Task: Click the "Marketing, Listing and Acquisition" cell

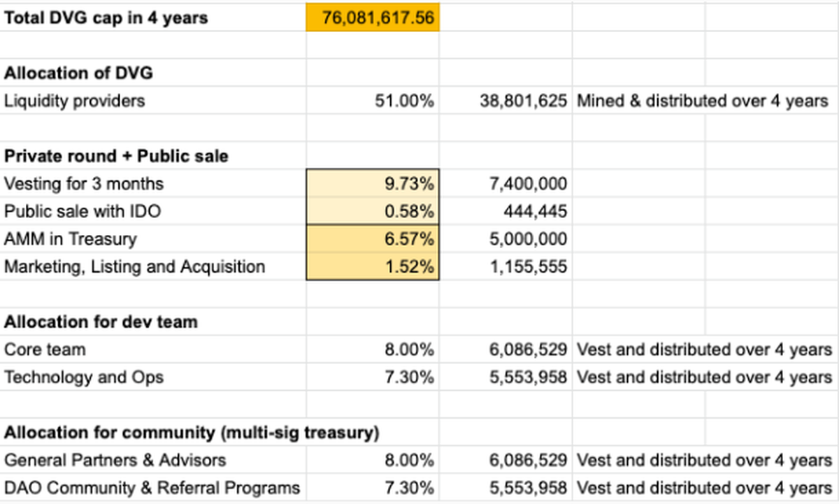Action: click(x=135, y=266)
